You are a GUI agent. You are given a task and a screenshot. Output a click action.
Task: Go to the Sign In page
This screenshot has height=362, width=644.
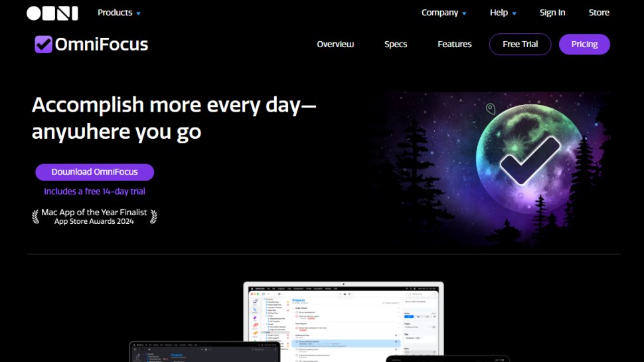(x=552, y=13)
